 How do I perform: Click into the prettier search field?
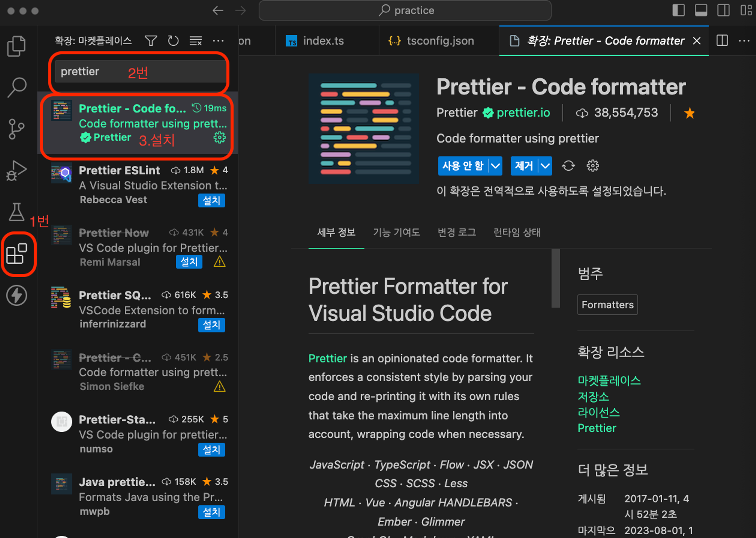(140, 72)
